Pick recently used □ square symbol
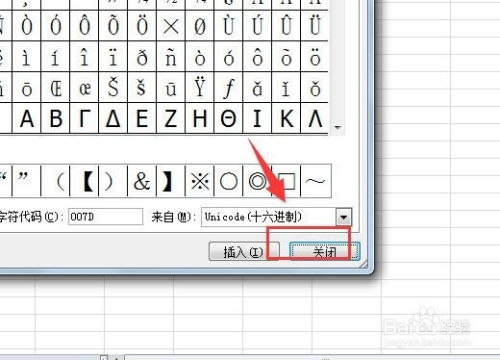 point(286,181)
